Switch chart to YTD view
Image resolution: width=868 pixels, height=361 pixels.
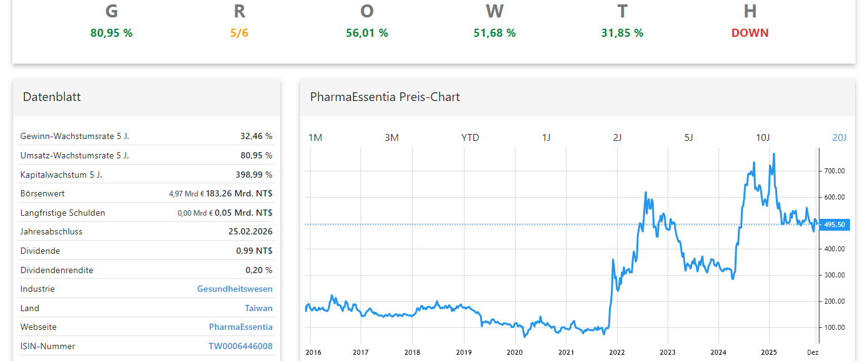(x=470, y=137)
